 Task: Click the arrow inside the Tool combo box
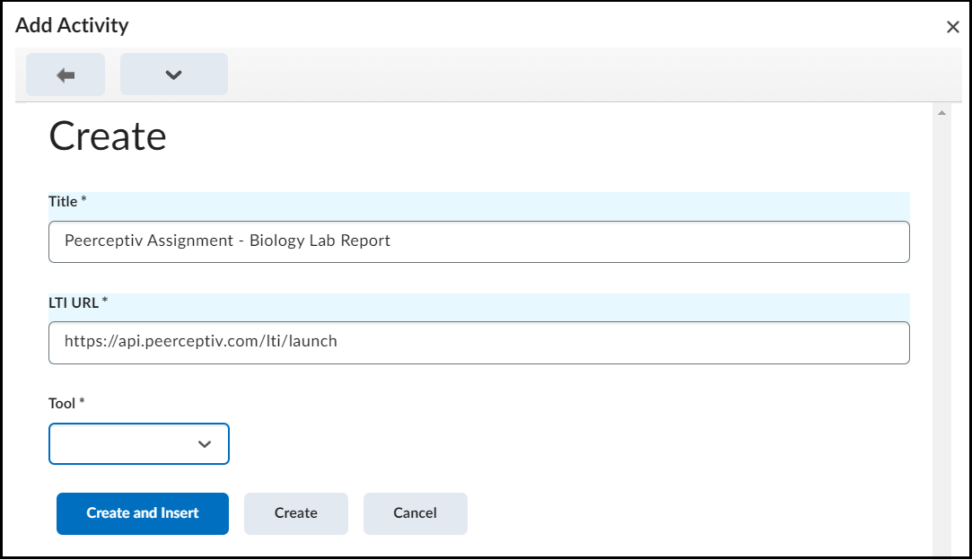(205, 444)
